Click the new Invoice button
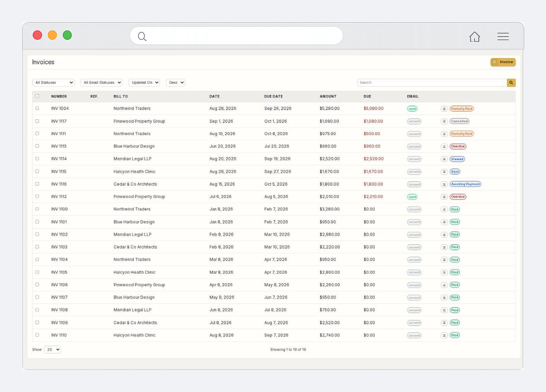 503,62
